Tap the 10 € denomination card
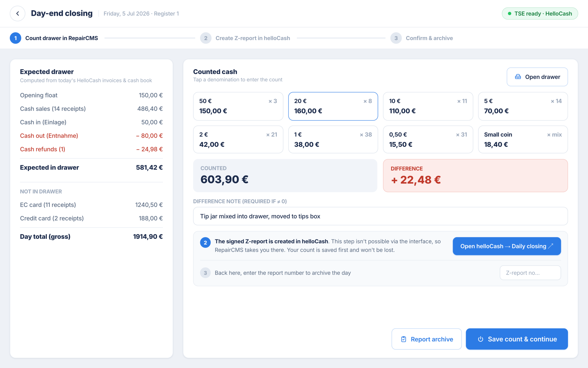This screenshot has width=588, height=368. (x=428, y=106)
